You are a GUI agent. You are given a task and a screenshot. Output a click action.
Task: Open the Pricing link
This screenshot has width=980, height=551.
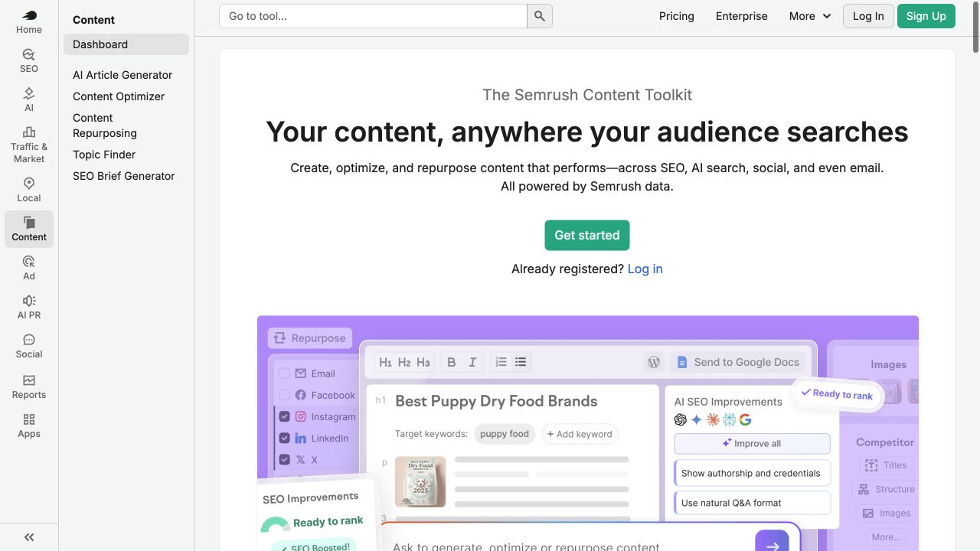tap(677, 16)
